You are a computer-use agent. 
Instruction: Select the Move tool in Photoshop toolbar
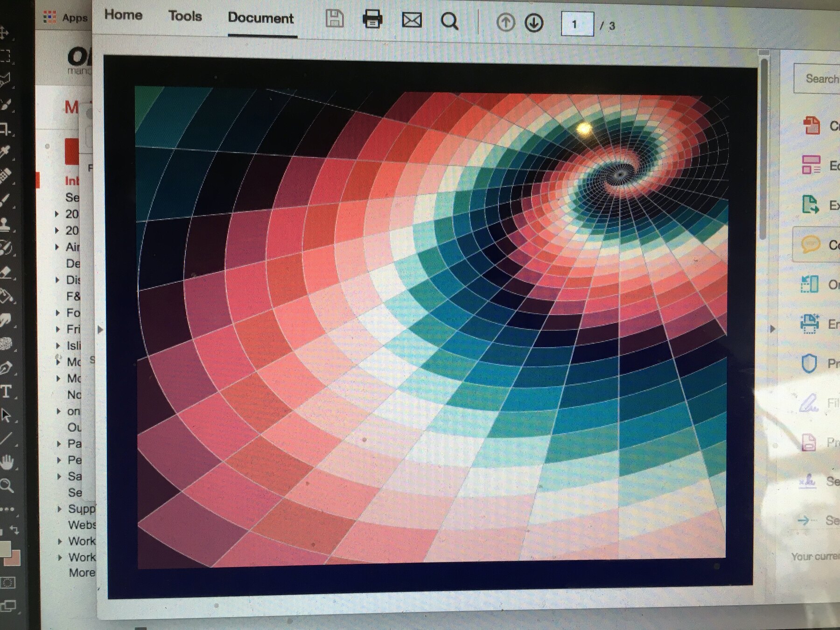[x=4, y=33]
